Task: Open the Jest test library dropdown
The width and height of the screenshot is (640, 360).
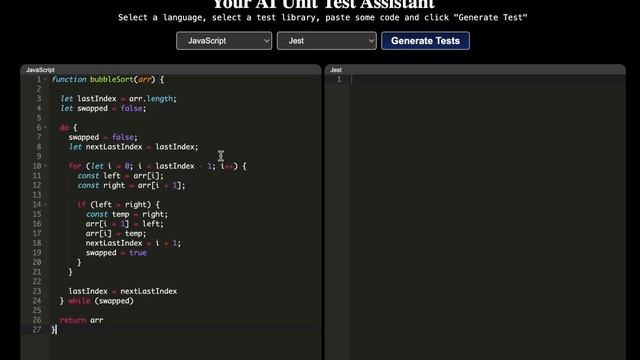Action: tap(327, 41)
